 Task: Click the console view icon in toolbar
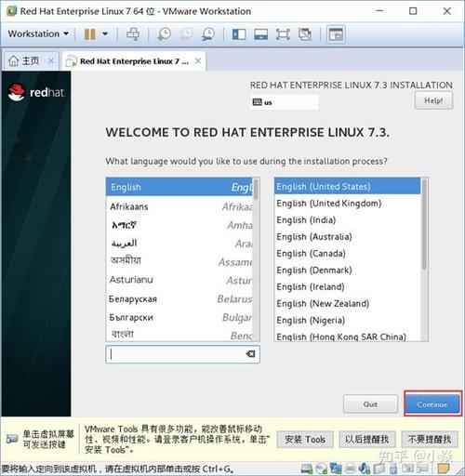(x=336, y=34)
